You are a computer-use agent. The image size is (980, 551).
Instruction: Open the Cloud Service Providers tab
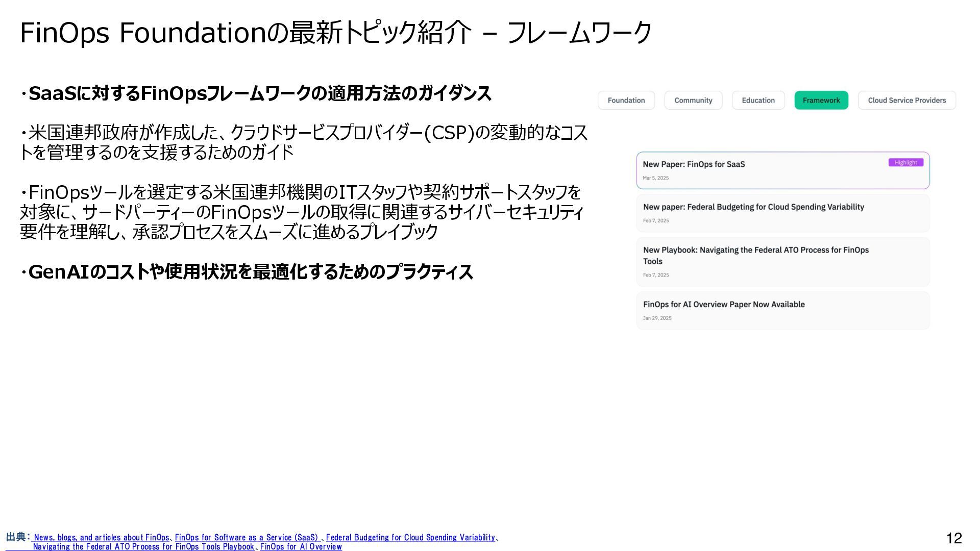point(907,101)
